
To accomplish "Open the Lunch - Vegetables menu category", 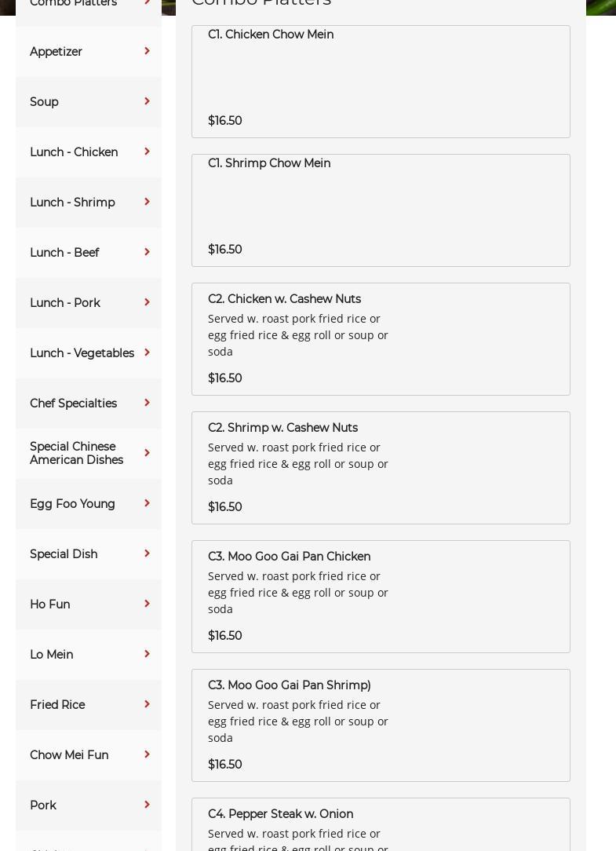I will click(x=82, y=353).
